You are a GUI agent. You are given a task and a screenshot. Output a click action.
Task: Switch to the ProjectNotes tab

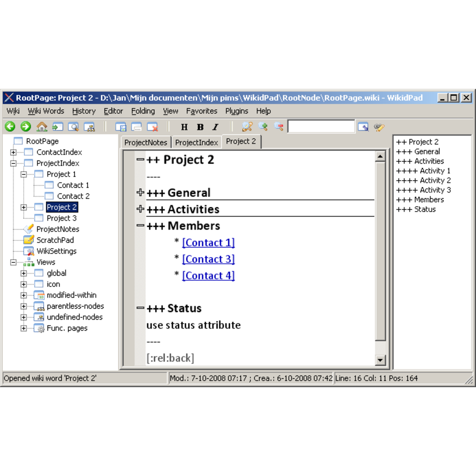coord(146,142)
